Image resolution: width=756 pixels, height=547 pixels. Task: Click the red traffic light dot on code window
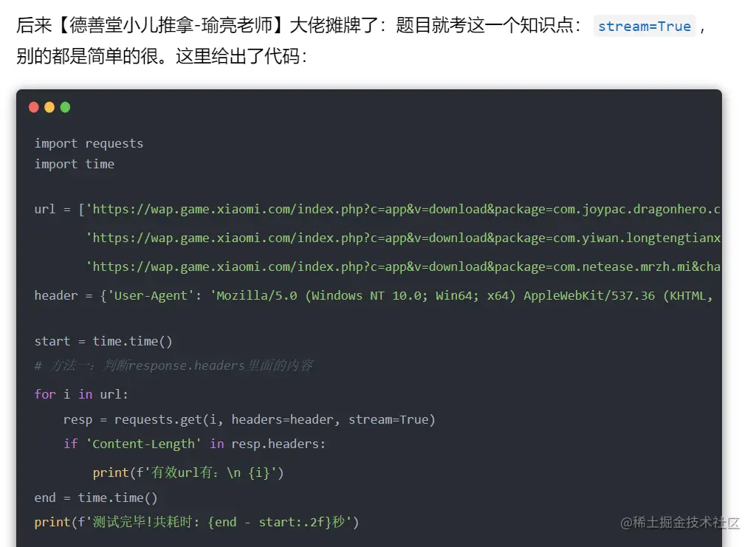[34, 107]
